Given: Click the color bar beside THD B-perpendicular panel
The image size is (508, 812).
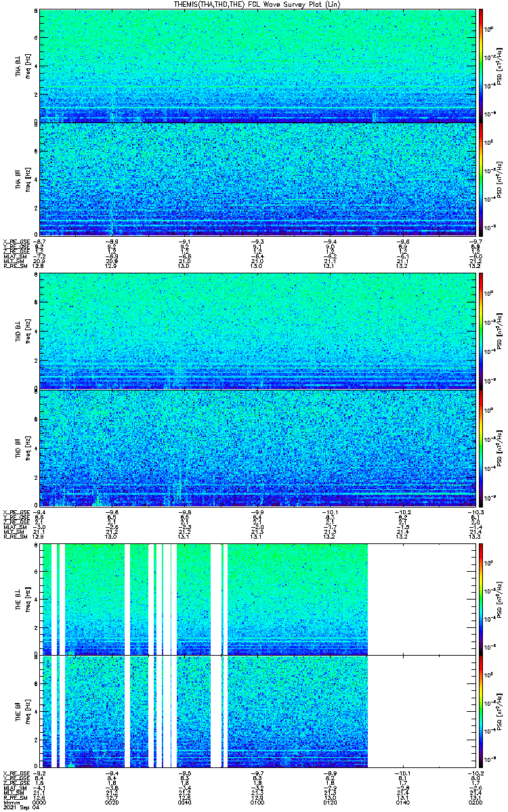Looking at the screenshot, I should pos(480,332).
